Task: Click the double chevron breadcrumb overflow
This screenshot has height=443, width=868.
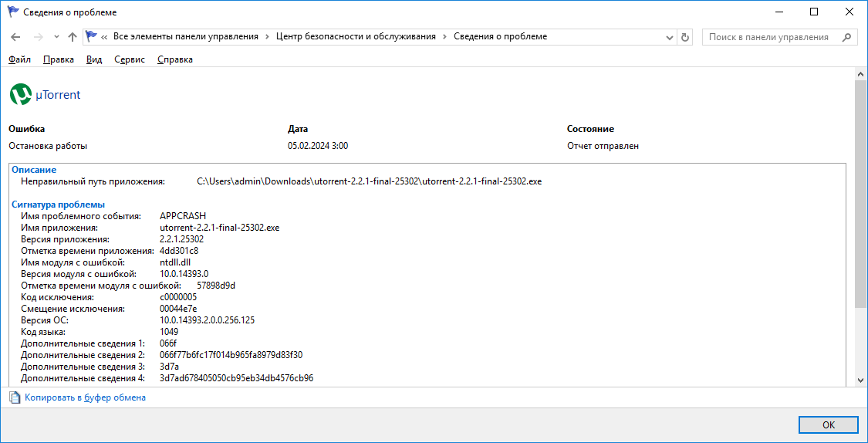Action: pos(104,37)
